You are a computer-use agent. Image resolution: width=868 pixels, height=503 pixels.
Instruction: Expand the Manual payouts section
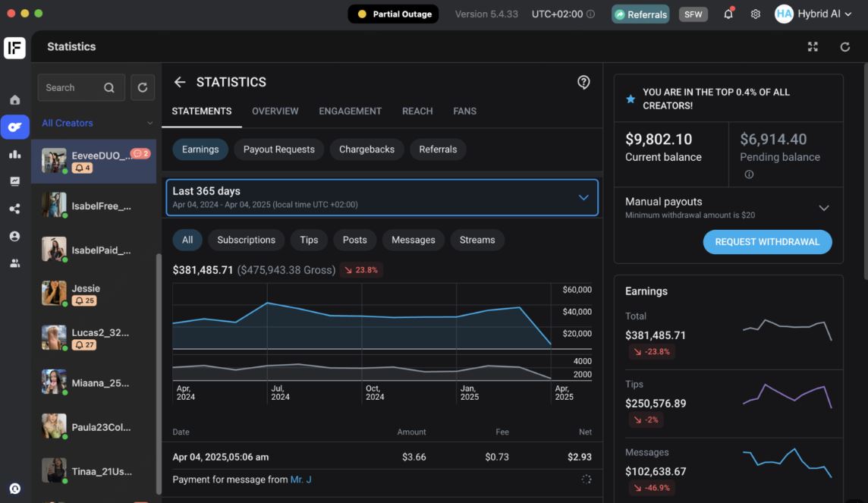[823, 208]
